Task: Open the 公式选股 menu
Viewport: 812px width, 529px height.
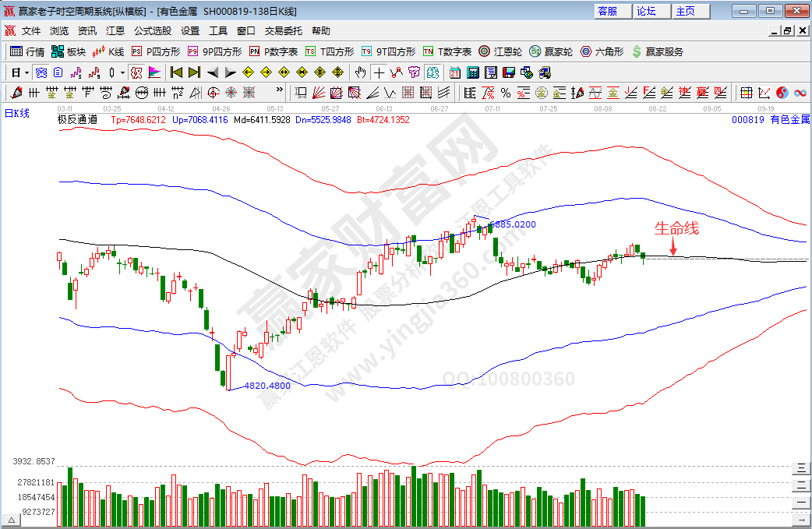Action: click(x=153, y=31)
